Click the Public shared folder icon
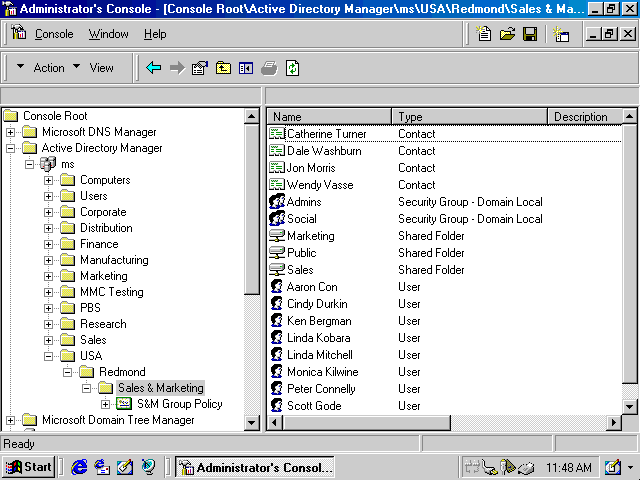 point(277,253)
